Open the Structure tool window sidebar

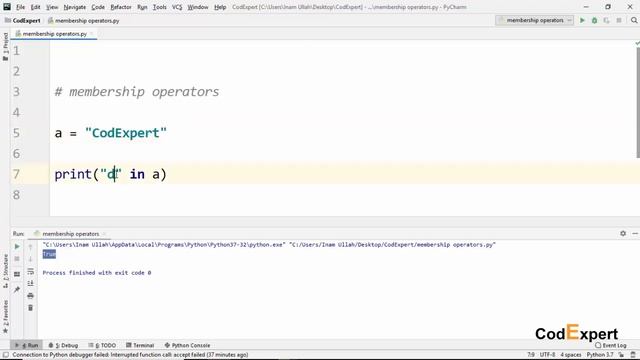[x=5, y=271]
